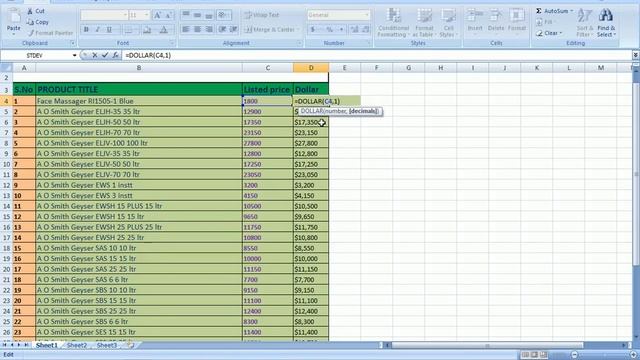Click the Fill Color bucket
This screenshot has width=640, height=360.
tap(147, 30)
